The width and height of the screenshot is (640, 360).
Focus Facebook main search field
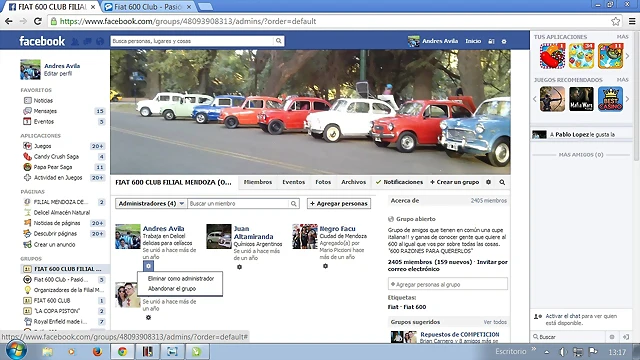click(x=192, y=41)
